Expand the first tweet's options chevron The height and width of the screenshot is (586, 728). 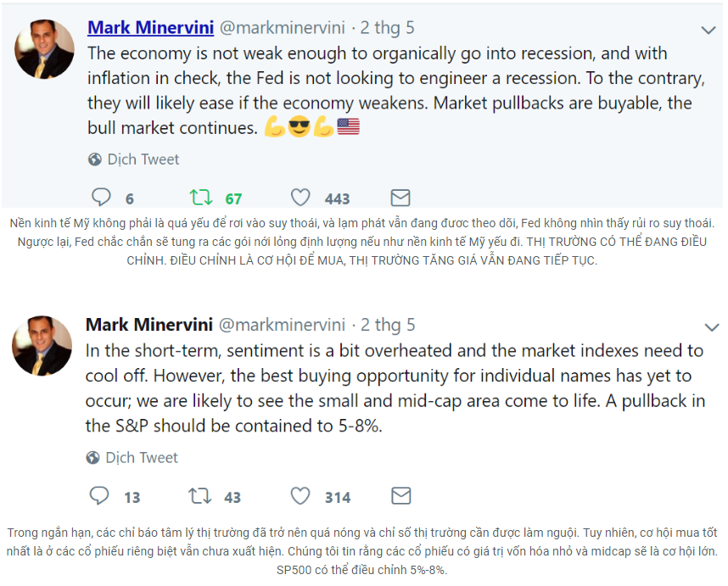pos(709,30)
